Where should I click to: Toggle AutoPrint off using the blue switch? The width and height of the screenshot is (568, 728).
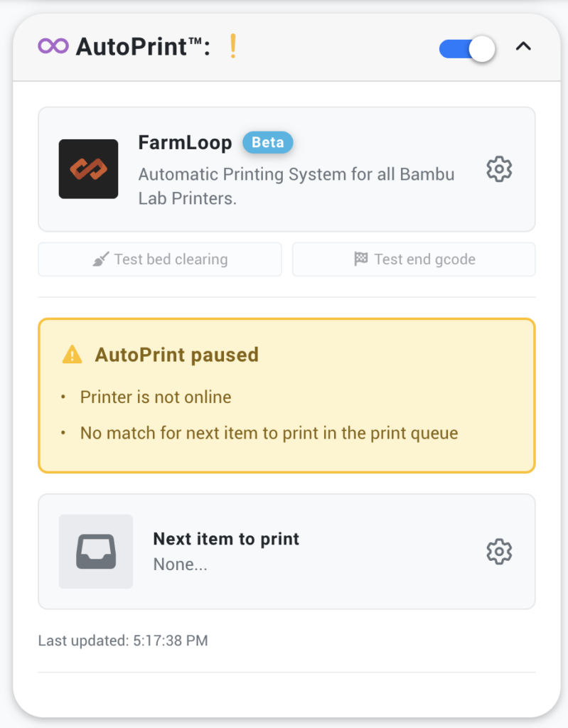(466, 47)
